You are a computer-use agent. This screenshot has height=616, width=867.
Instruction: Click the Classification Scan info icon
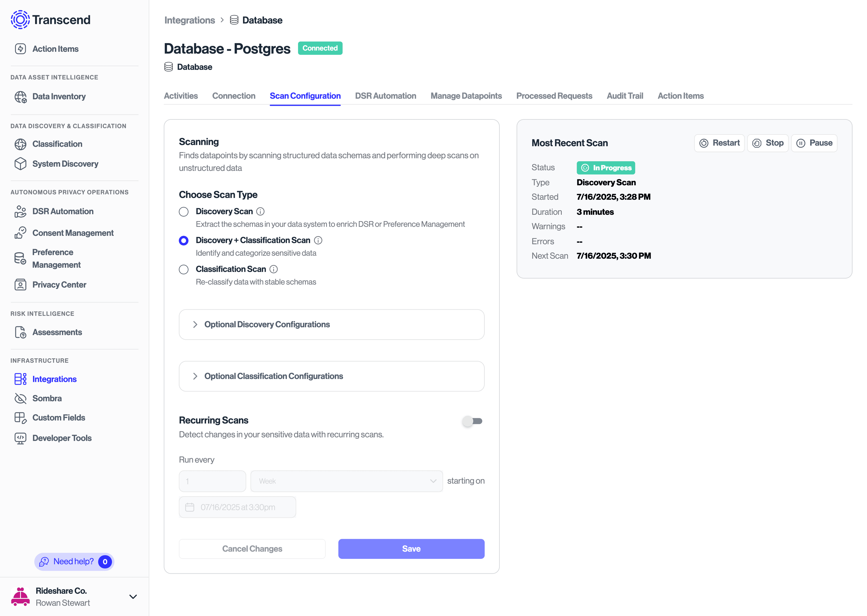tap(274, 269)
